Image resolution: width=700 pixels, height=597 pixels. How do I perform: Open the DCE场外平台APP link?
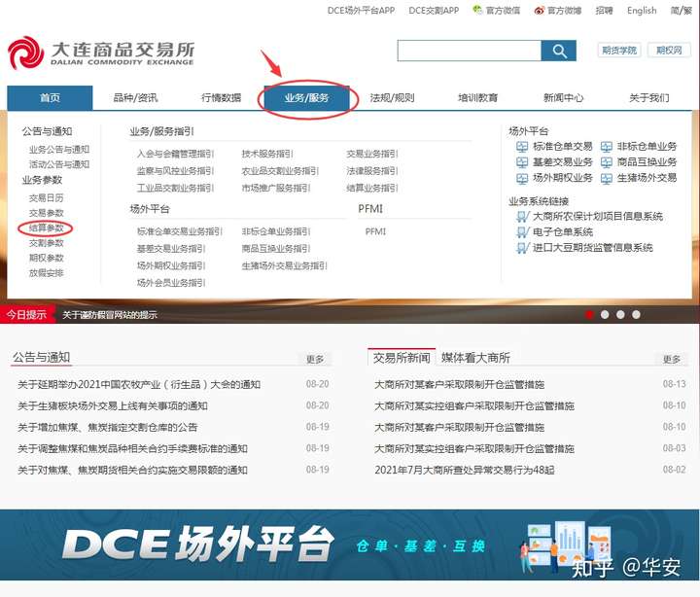pos(361,11)
